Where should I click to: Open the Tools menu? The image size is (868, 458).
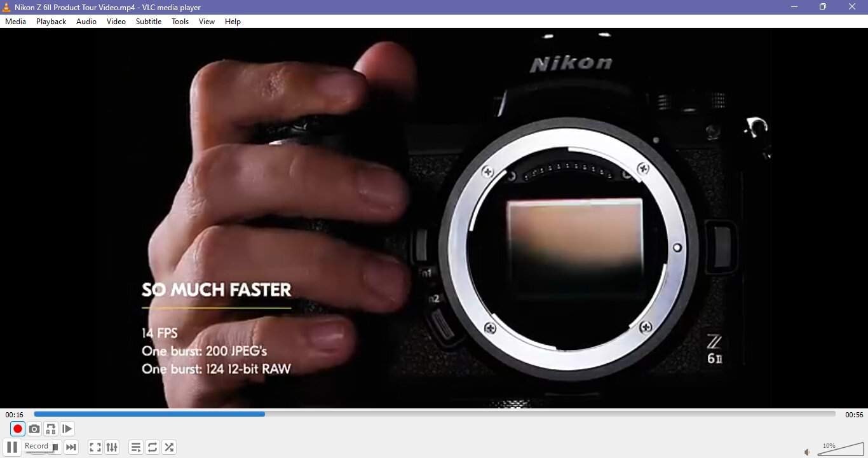[x=180, y=21]
